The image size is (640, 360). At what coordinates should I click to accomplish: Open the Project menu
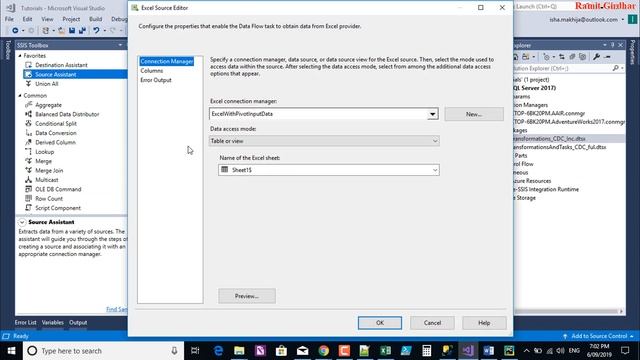[71, 19]
